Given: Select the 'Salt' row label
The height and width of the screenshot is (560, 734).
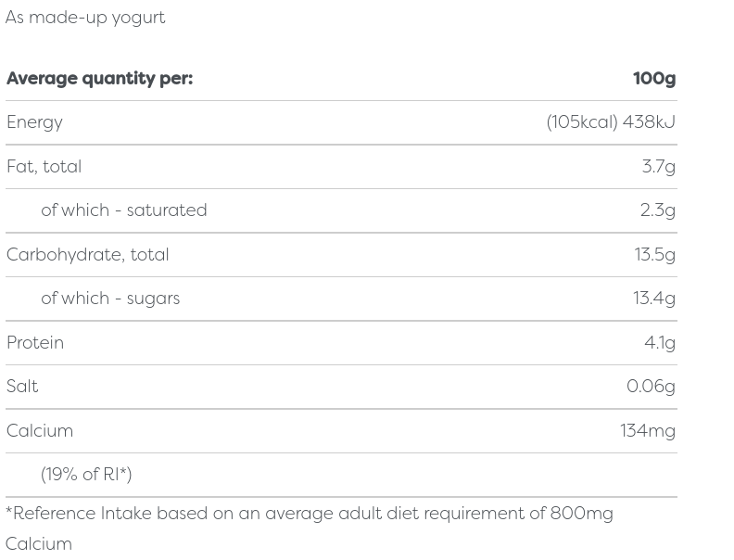Looking at the screenshot, I should (22, 387).
